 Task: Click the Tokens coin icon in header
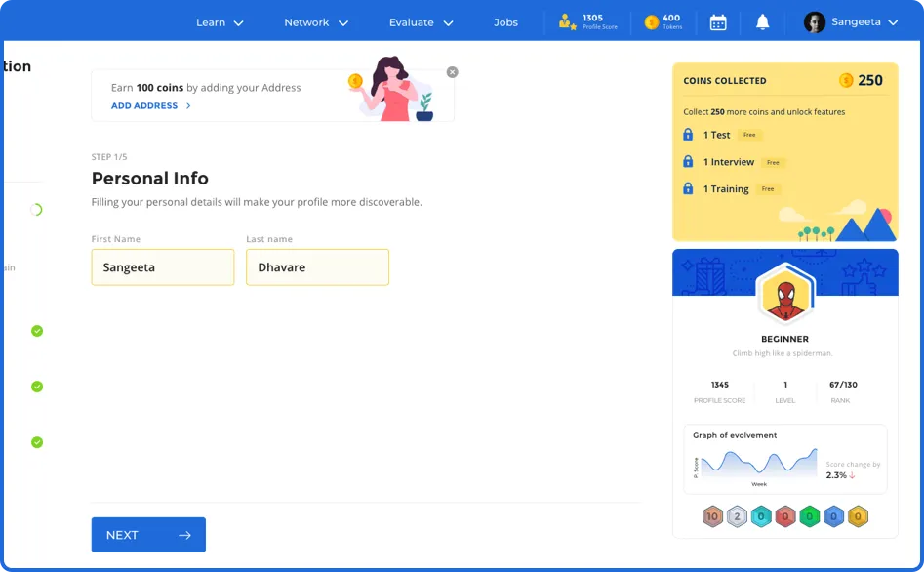(x=651, y=22)
